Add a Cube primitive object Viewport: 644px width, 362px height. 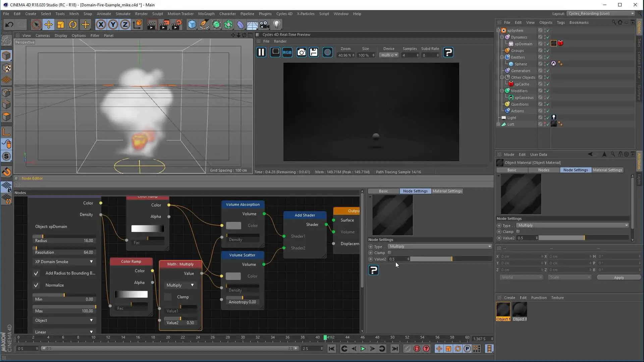[x=192, y=24]
